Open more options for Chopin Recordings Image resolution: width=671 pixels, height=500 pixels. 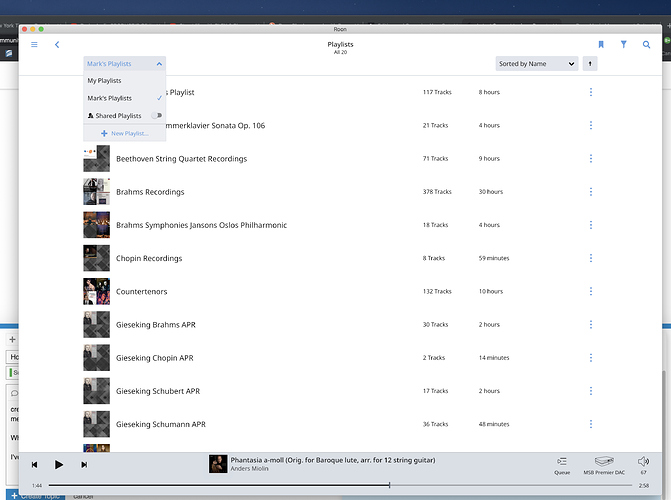tap(591, 258)
